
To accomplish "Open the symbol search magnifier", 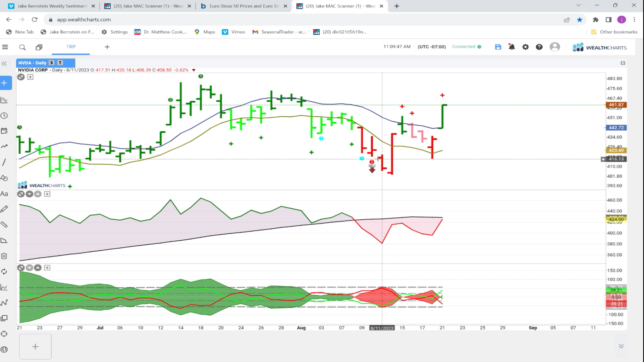I will pos(22,47).
